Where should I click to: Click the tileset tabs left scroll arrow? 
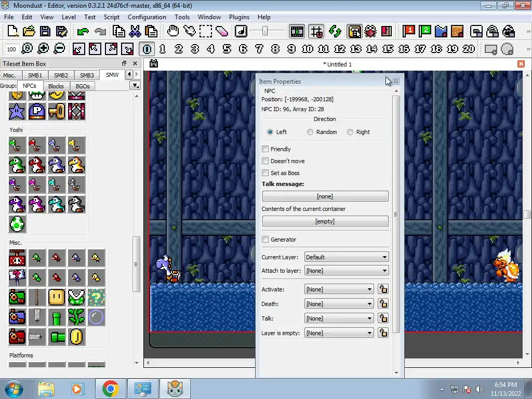point(129,74)
